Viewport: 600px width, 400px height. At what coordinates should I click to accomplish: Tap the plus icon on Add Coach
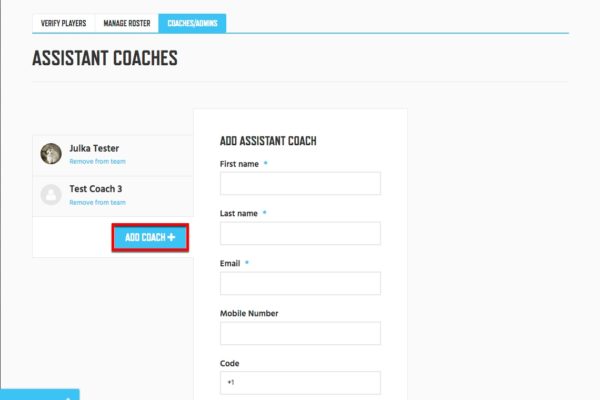[x=171, y=237]
